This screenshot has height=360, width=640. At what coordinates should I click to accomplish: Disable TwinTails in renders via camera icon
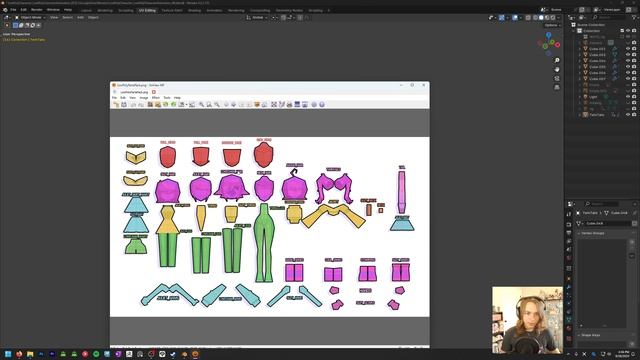[x=634, y=115]
